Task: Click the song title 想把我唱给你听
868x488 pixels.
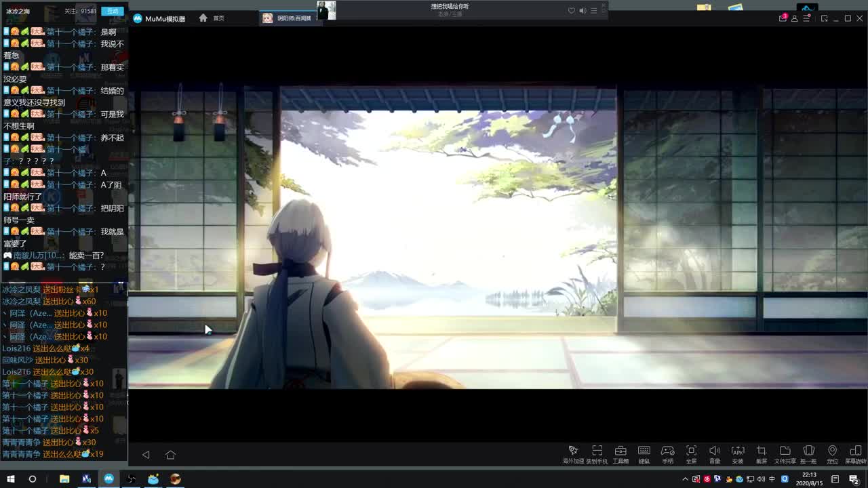Action: [x=450, y=6]
